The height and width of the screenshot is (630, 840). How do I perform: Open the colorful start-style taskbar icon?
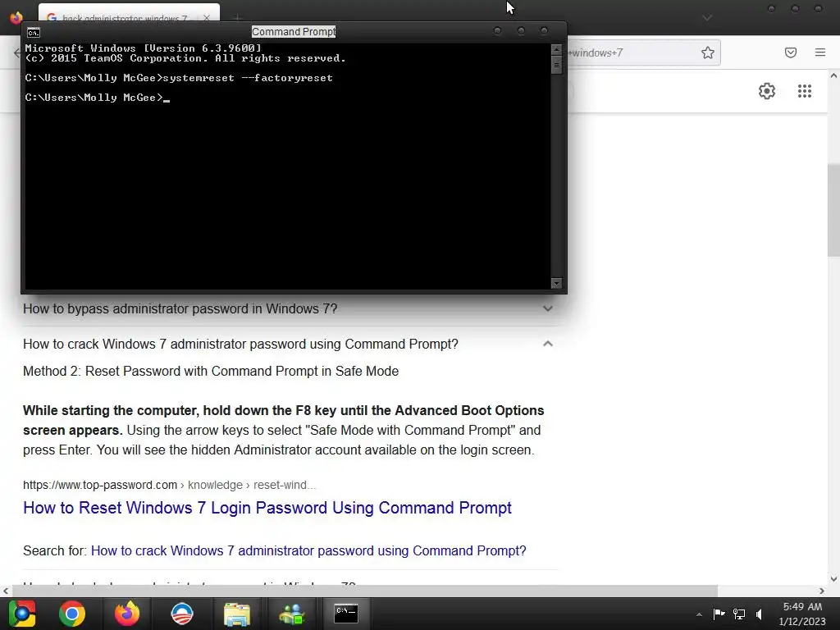coord(22,614)
